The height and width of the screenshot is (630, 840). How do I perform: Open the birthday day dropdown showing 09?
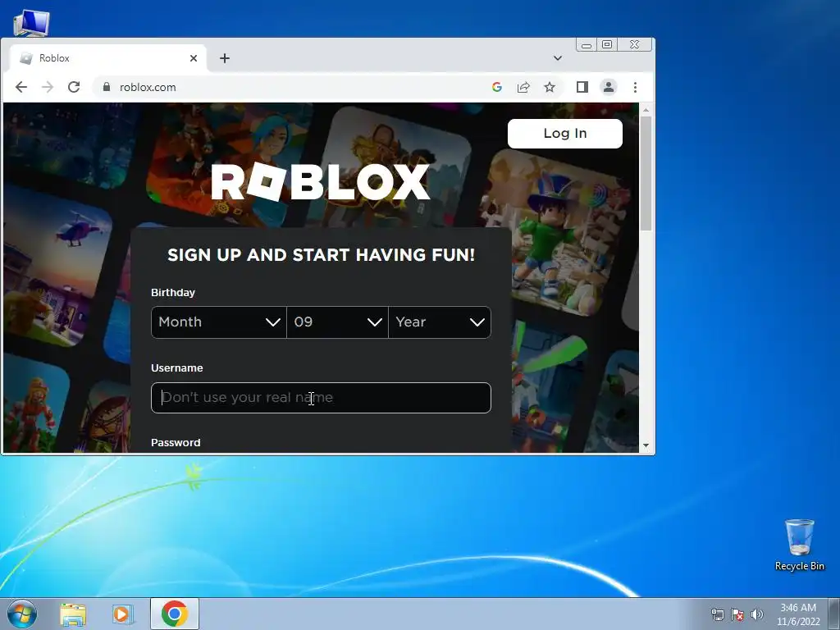coord(337,322)
